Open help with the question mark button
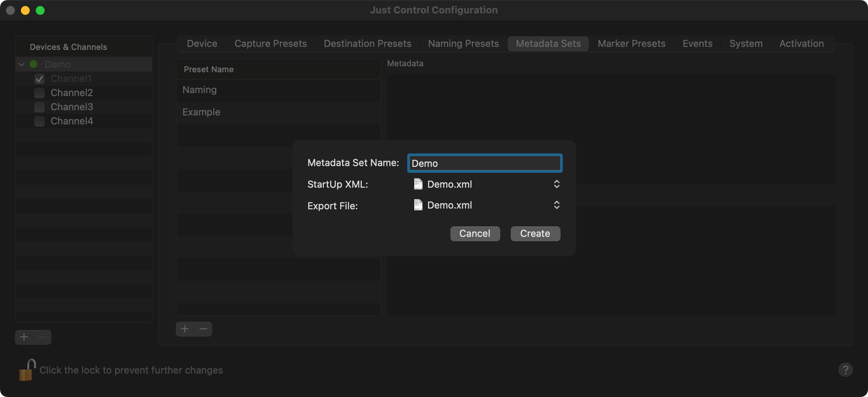 (x=845, y=370)
